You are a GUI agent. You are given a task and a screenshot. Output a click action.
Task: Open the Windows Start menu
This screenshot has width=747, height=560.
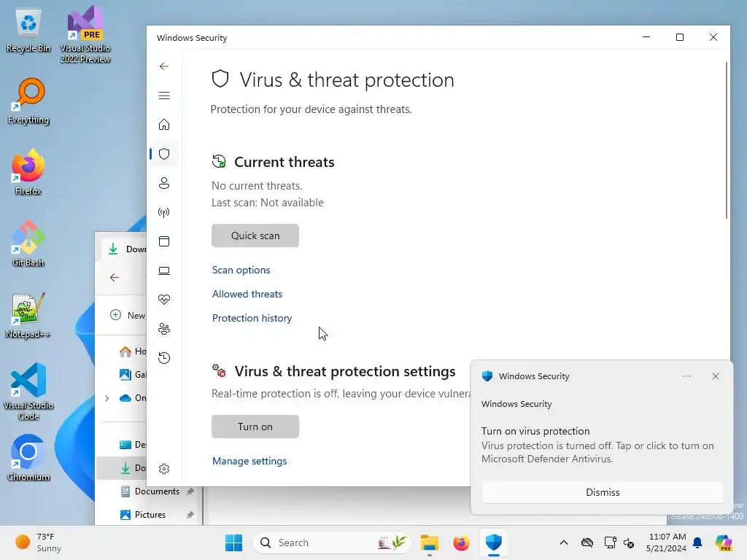click(233, 542)
